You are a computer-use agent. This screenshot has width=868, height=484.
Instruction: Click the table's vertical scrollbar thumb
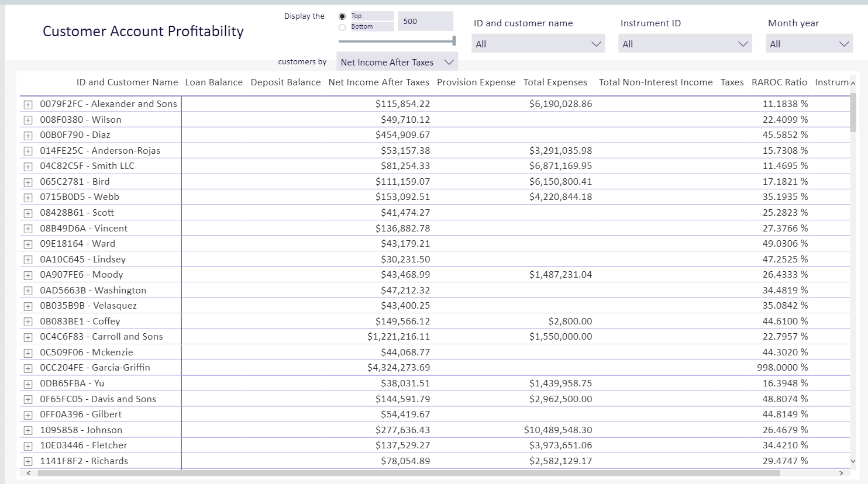853,112
